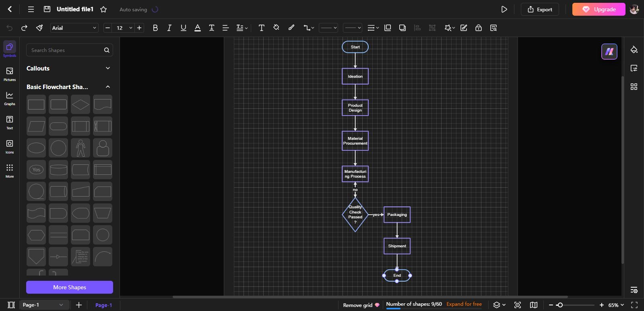Open the connector style dropdown

(x=309, y=28)
